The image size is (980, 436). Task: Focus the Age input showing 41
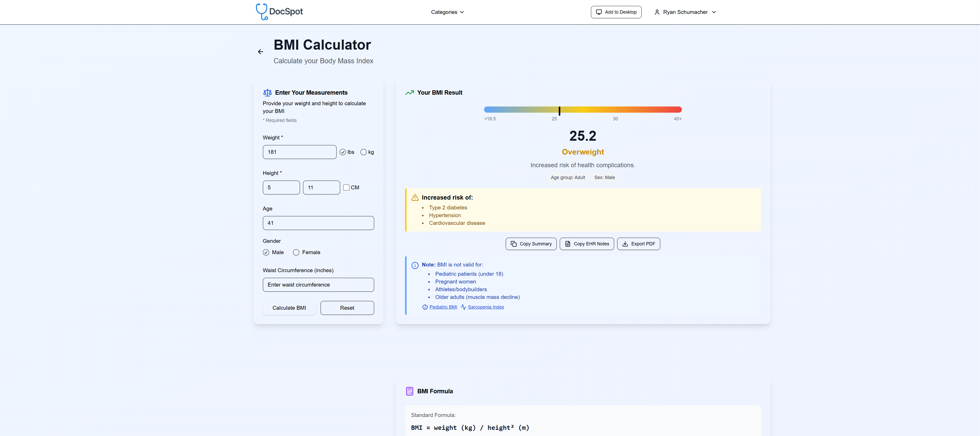pyautogui.click(x=318, y=223)
